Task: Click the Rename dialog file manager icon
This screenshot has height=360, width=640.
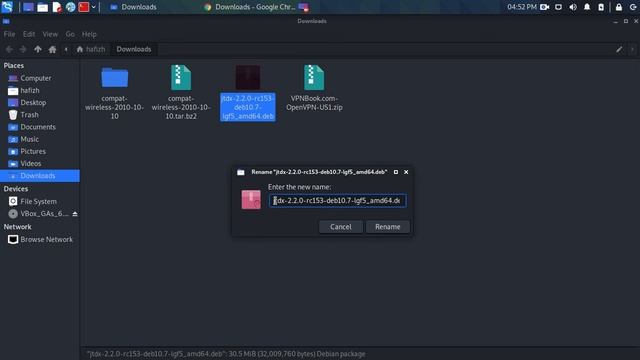Action: 241,172
